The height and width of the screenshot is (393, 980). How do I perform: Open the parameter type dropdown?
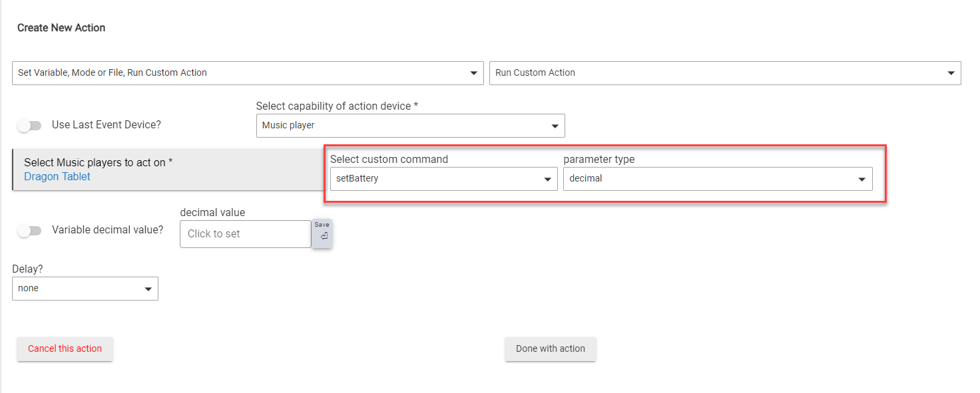(x=718, y=179)
